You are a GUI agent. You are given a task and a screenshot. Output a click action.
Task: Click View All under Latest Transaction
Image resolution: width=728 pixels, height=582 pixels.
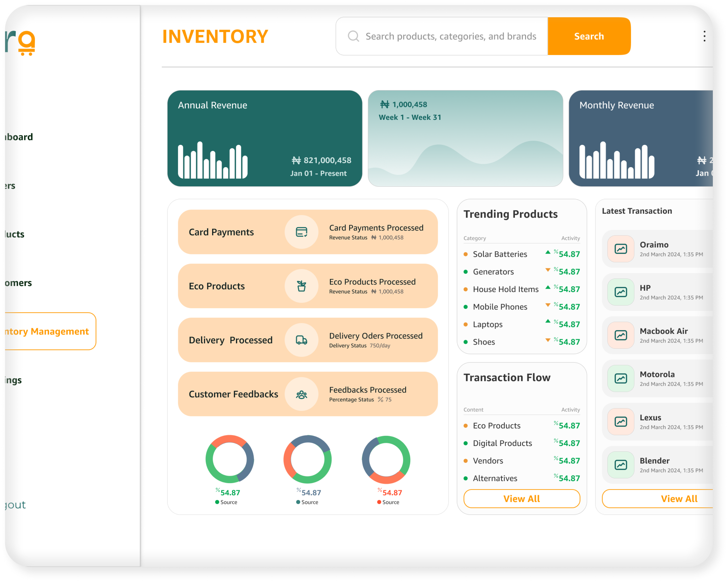point(658,499)
